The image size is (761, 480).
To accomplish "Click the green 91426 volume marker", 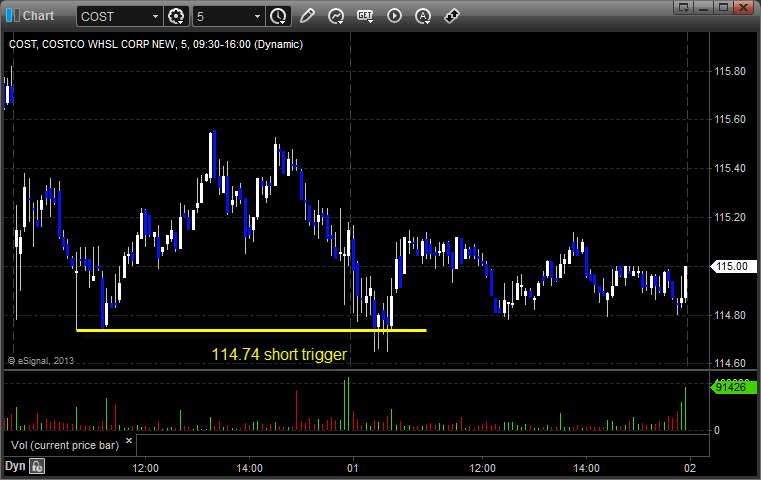I will pos(733,387).
